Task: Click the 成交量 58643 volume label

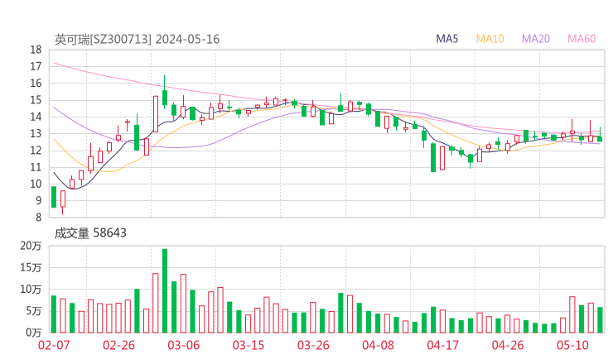Action: 90,233
